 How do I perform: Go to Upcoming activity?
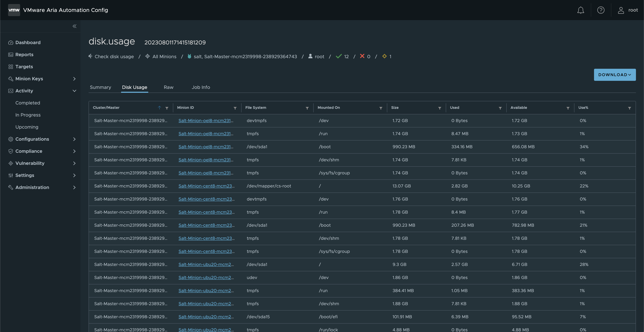tap(27, 127)
